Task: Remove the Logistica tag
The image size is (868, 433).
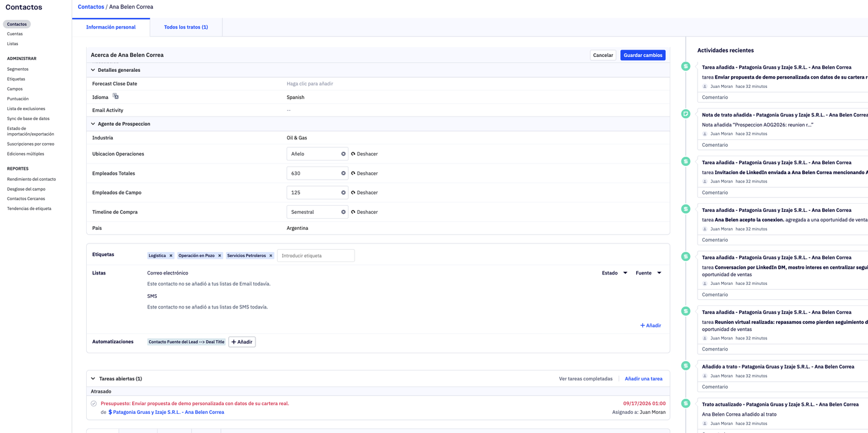Action: pos(171,255)
